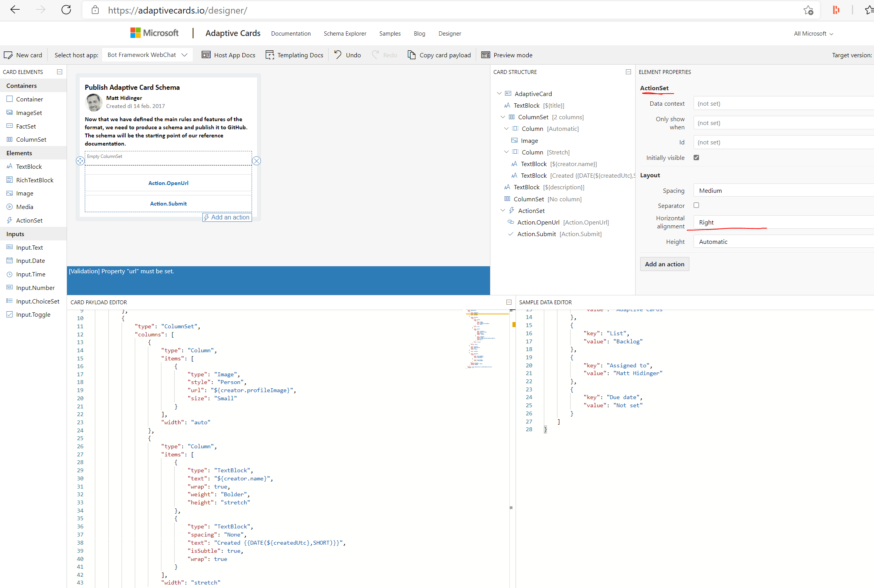
Task: Open the New card tool
Action: (x=23, y=55)
